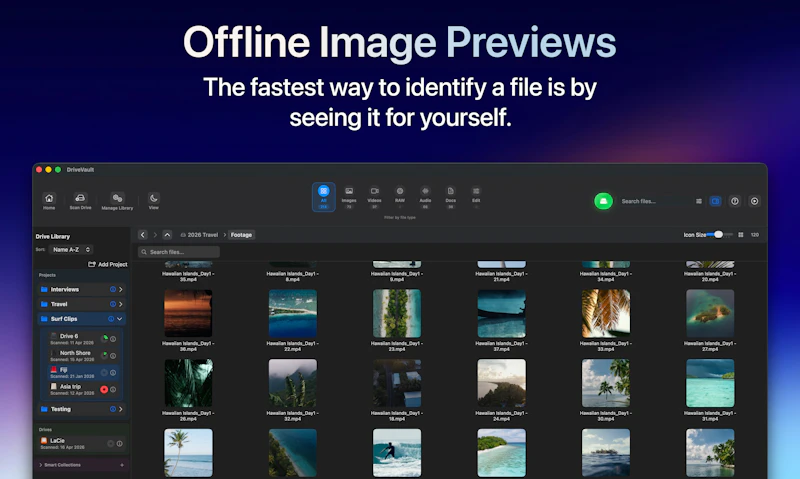Image resolution: width=800 pixels, height=479 pixels.
Task: Click Asia trip red status indicator
Action: point(104,389)
